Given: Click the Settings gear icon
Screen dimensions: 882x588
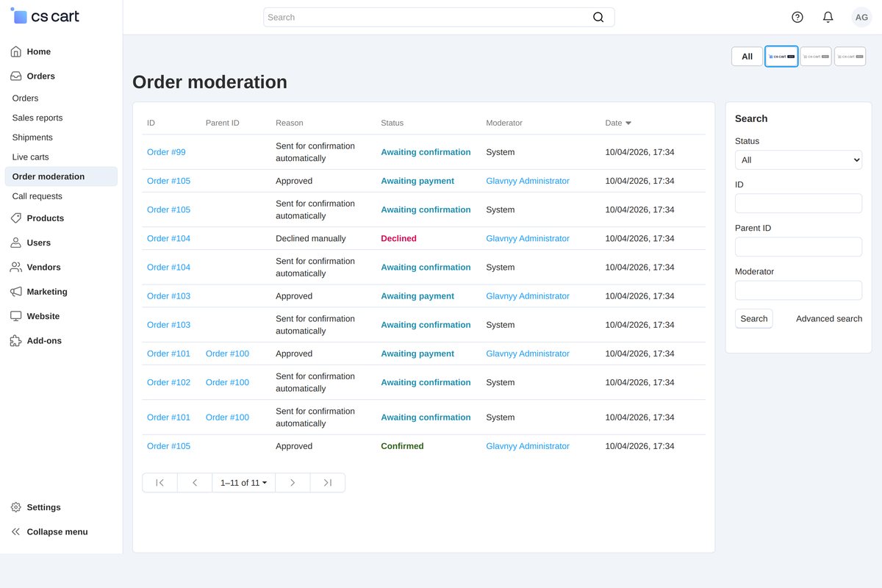Looking at the screenshot, I should coord(15,507).
